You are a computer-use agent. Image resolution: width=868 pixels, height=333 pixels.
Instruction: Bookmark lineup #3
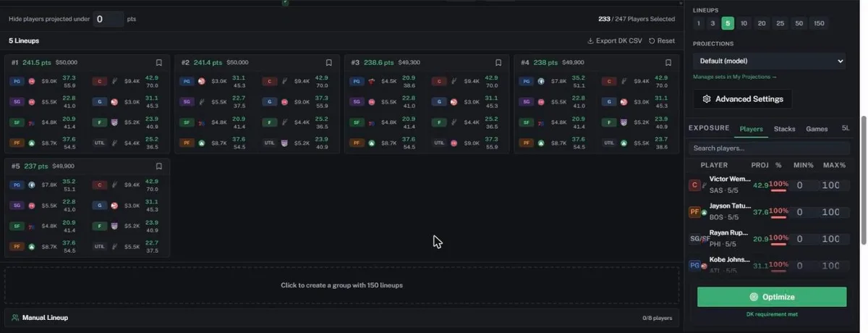point(498,63)
